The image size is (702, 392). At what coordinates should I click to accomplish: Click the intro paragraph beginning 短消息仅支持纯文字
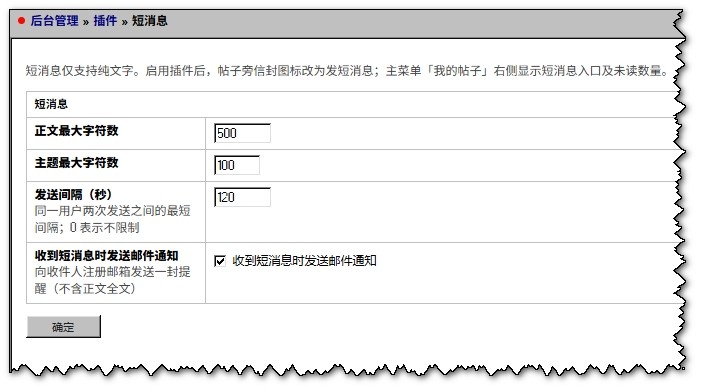(348, 71)
